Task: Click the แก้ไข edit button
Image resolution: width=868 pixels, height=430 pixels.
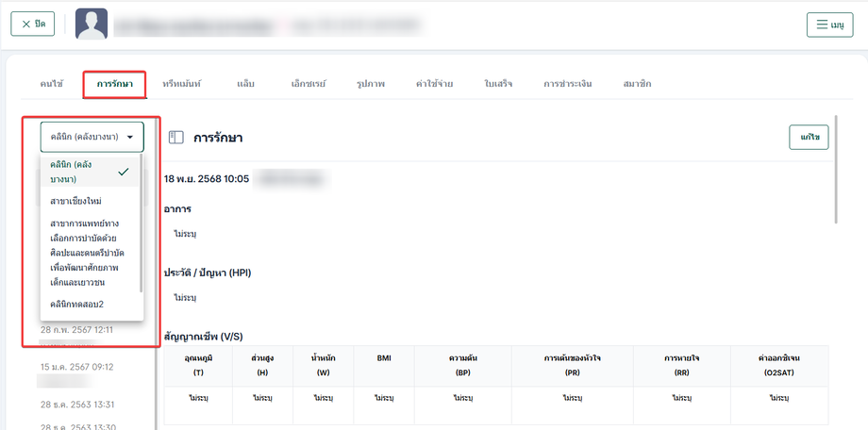Action: [x=809, y=138]
